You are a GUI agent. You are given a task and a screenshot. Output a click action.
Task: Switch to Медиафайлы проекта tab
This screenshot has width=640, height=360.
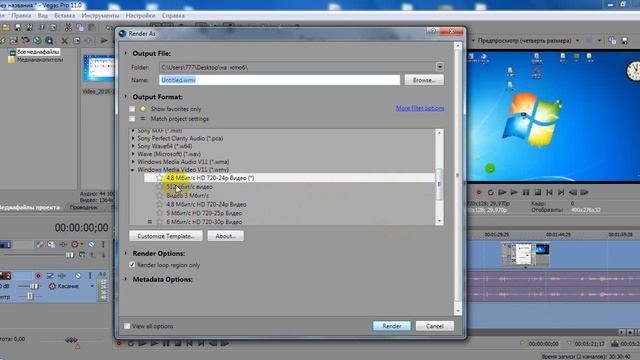(29, 207)
